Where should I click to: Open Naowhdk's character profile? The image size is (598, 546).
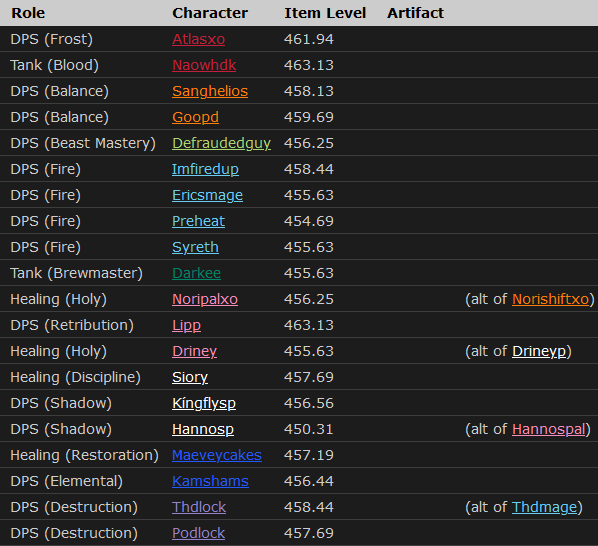204,65
